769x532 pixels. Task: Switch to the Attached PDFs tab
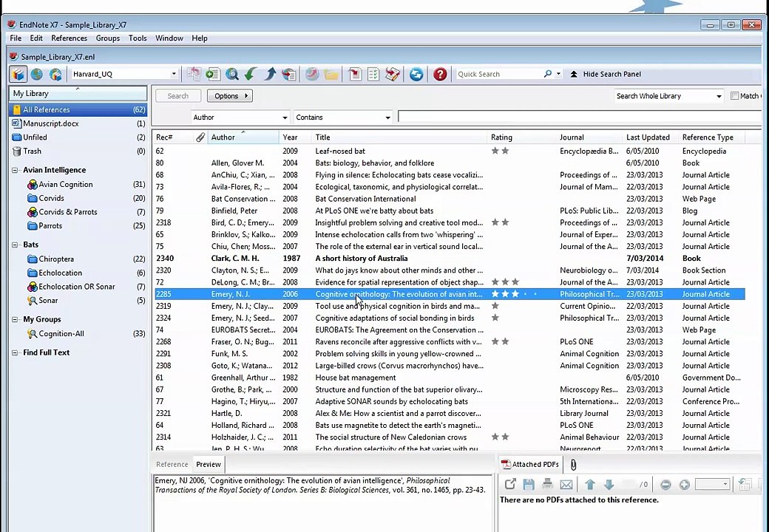tap(529, 465)
